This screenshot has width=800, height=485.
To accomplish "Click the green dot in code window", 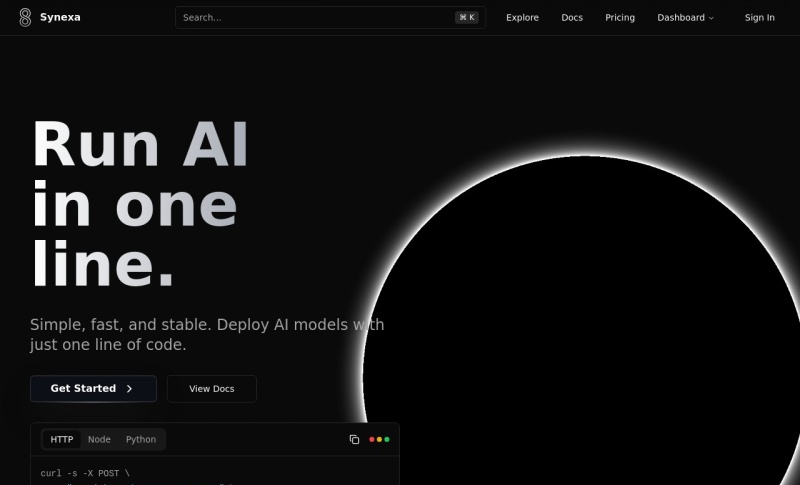I will 387,439.
